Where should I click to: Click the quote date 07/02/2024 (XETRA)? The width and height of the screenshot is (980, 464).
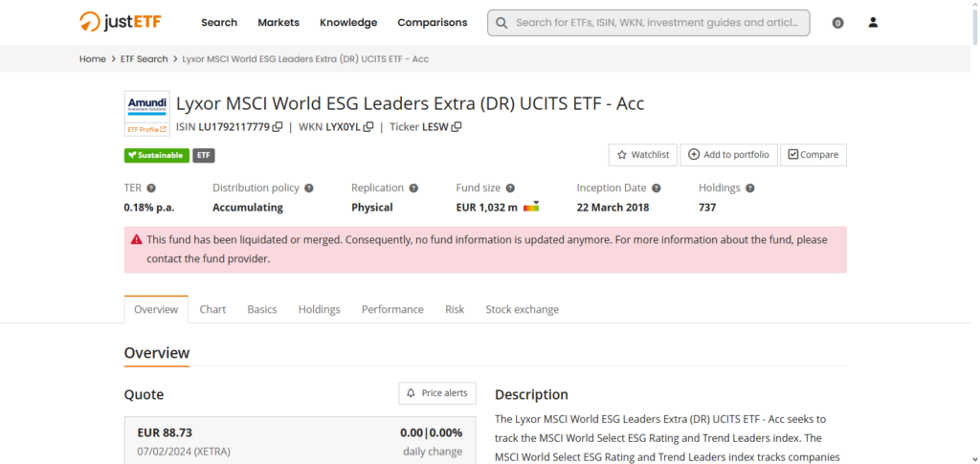(184, 451)
